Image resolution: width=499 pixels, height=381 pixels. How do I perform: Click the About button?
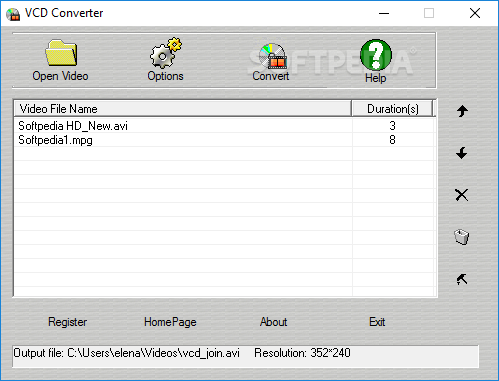273,322
